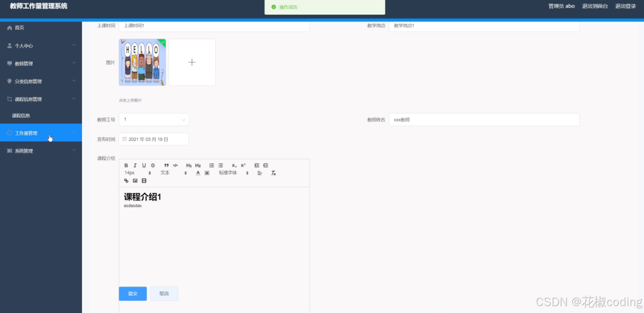Image resolution: width=644 pixels, height=313 pixels.
Task: Click the 系统管理 chevron arrow
Action: click(74, 150)
